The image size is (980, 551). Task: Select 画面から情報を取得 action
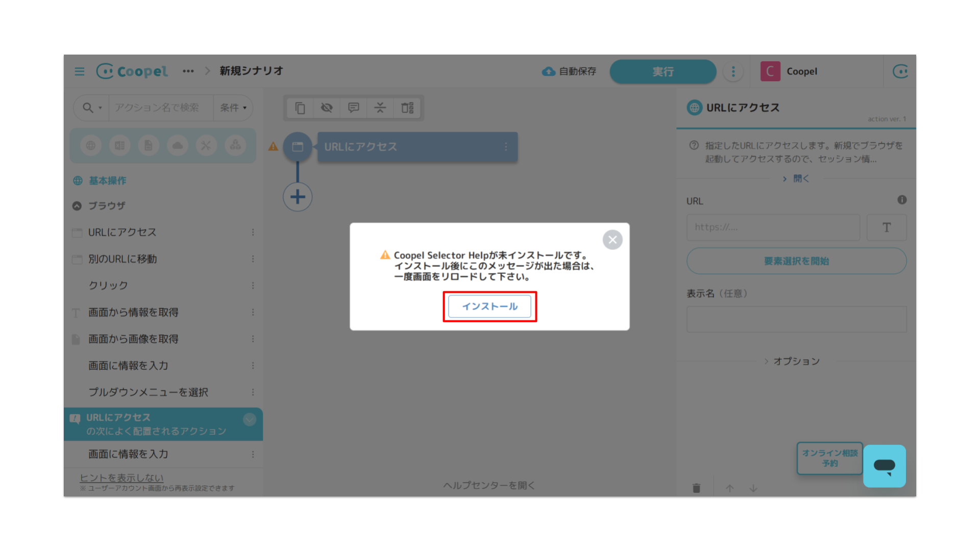coord(133,312)
